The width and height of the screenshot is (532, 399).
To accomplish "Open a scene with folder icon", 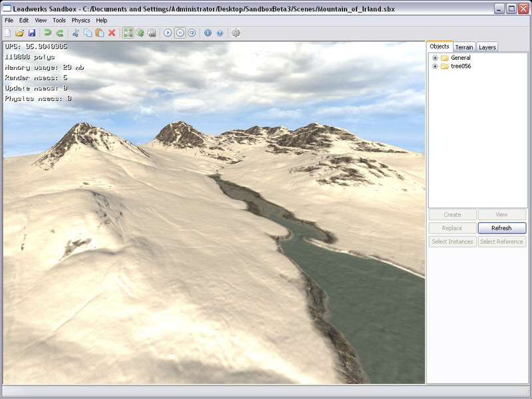I will (x=20, y=33).
